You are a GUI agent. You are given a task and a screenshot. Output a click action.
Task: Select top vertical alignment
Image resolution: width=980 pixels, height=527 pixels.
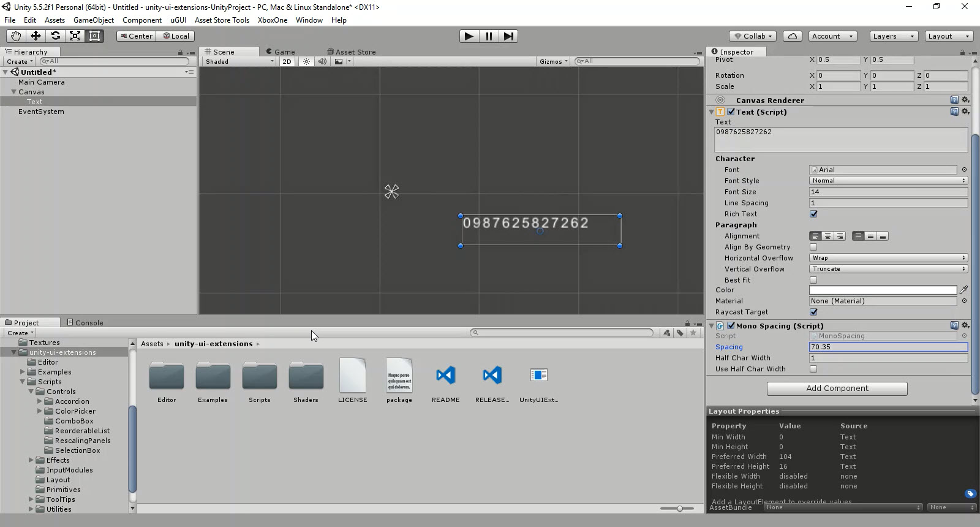point(858,236)
